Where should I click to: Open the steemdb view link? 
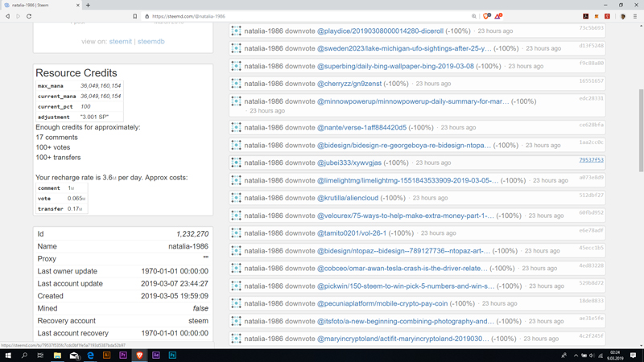pyautogui.click(x=151, y=42)
